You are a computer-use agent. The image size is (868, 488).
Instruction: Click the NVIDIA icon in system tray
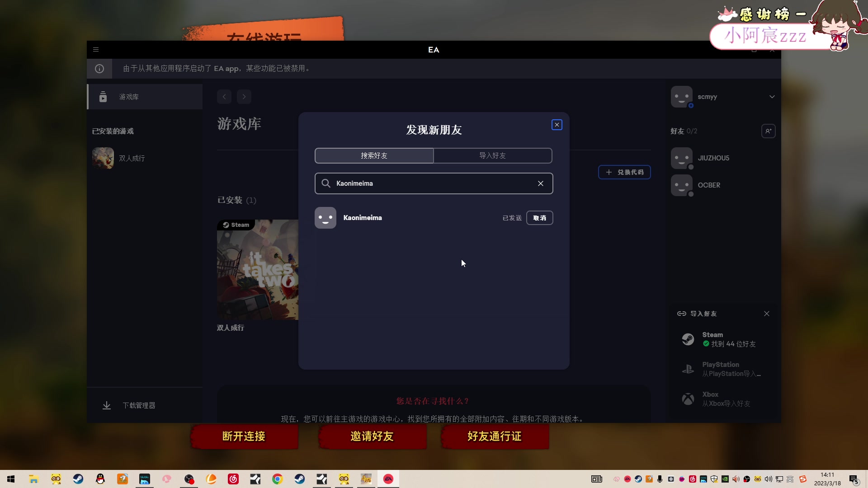(725, 479)
